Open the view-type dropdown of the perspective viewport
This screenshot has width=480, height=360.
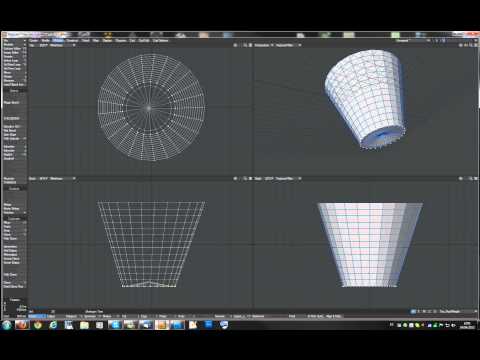pyautogui.click(x=264, y=45)
